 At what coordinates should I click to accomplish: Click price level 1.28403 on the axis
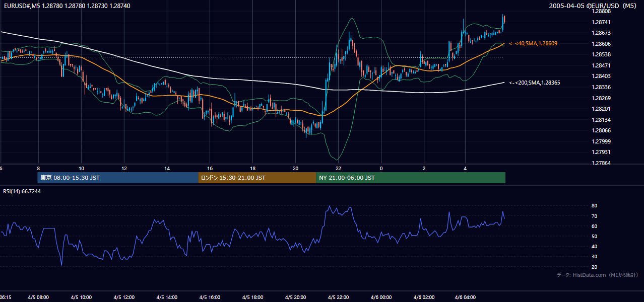coord(601,76)
